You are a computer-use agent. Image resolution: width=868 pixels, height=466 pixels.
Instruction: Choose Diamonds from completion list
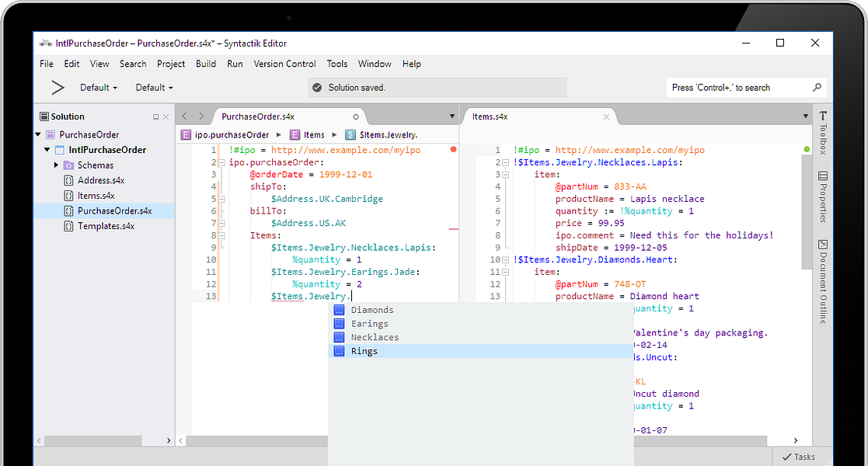(x=480, y=310)
